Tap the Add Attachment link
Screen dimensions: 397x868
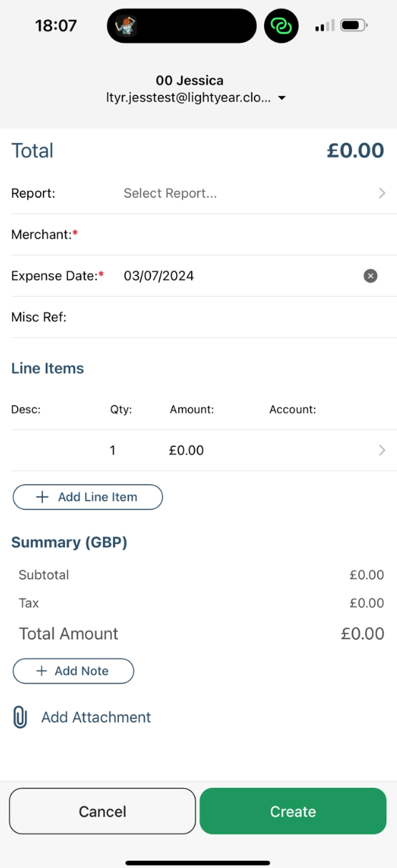pyautogui.click(x=96, y=717)
